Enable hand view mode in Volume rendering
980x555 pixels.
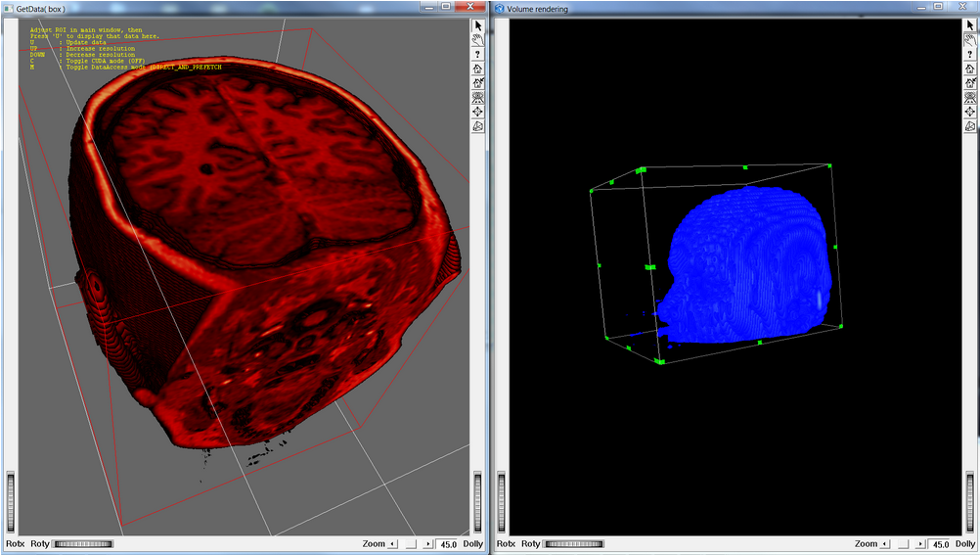970,40
